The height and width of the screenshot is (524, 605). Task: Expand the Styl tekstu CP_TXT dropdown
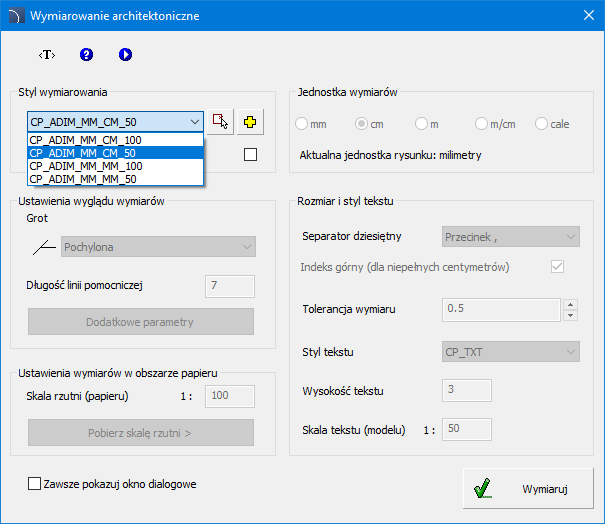tap(510, 352)
